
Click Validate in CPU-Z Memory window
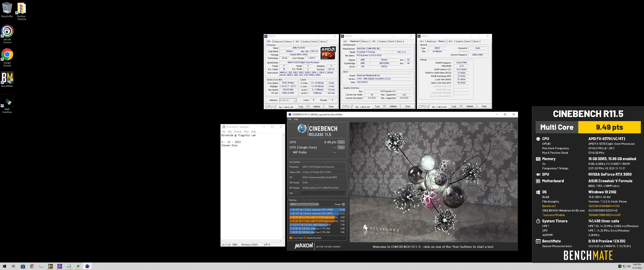pos(470,106)
